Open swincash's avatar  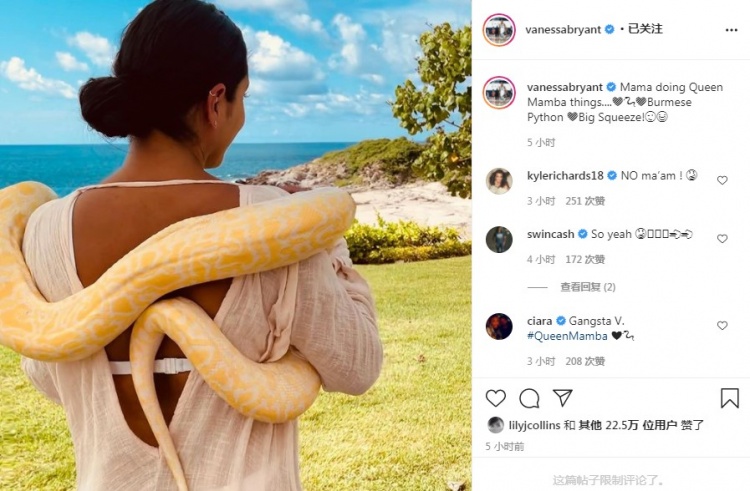[x=499, y=239]
